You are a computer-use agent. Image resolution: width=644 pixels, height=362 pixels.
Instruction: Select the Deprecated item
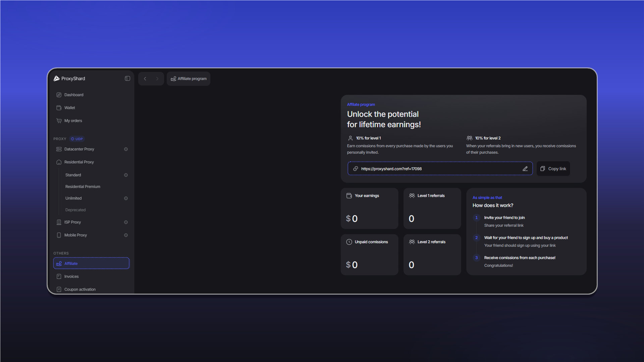click(75, 210)
